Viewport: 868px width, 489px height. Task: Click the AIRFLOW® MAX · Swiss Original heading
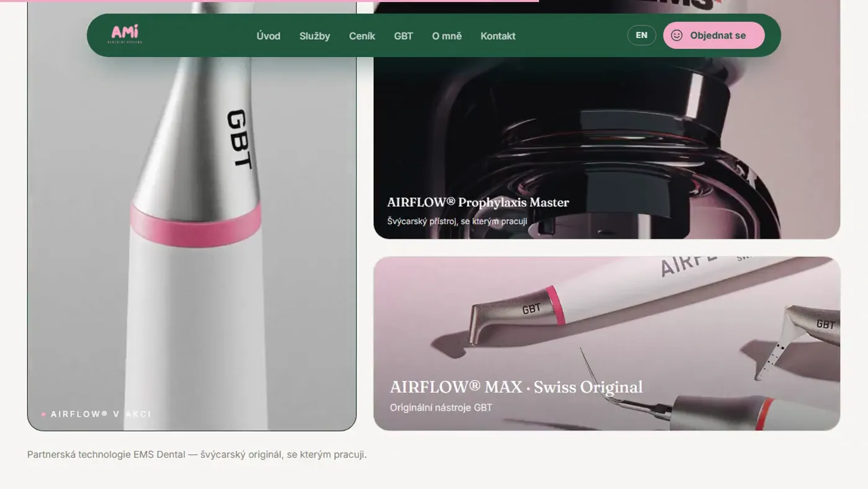pos(516,387)
